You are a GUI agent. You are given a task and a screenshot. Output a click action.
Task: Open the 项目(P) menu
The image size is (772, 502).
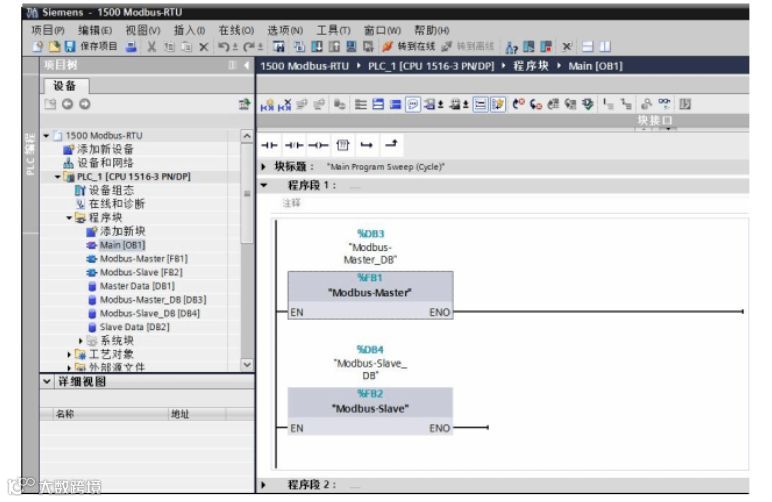pyautogui.click(x=48, y=30)
